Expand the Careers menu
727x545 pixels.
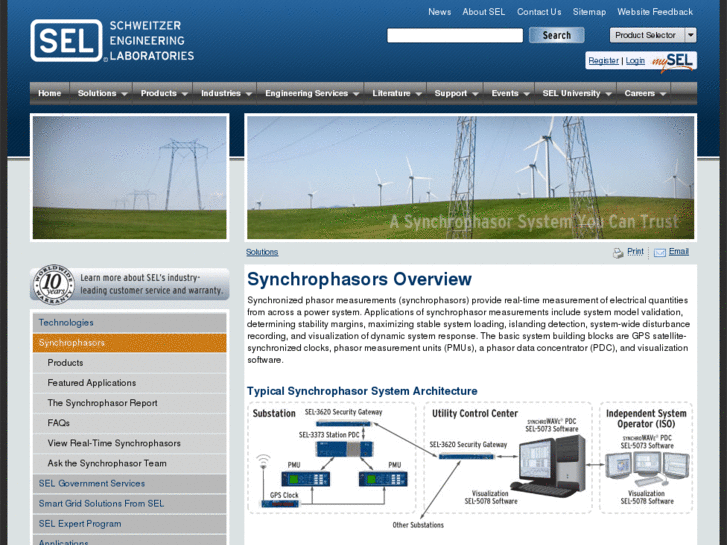pyautogui.click(x=644, y=93)
